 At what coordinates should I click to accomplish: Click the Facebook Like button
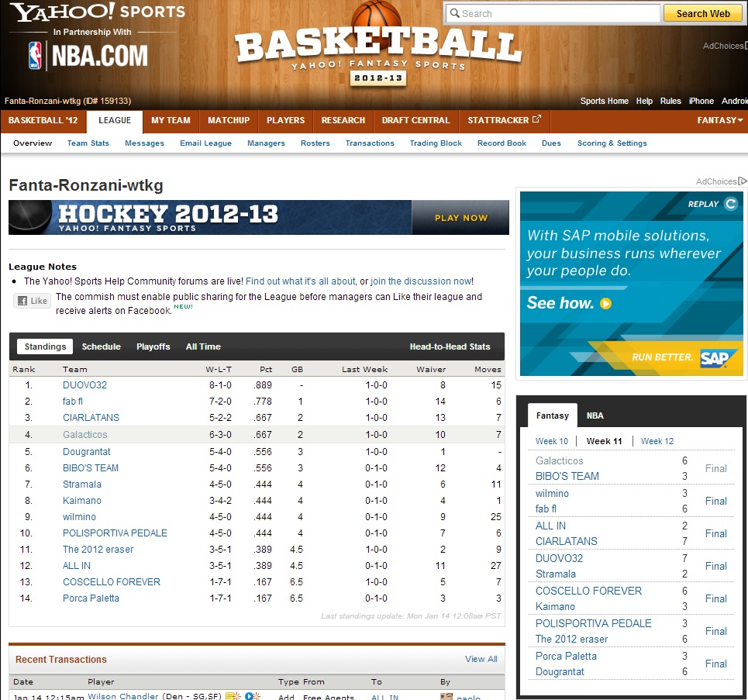click(x=32, y=301)
